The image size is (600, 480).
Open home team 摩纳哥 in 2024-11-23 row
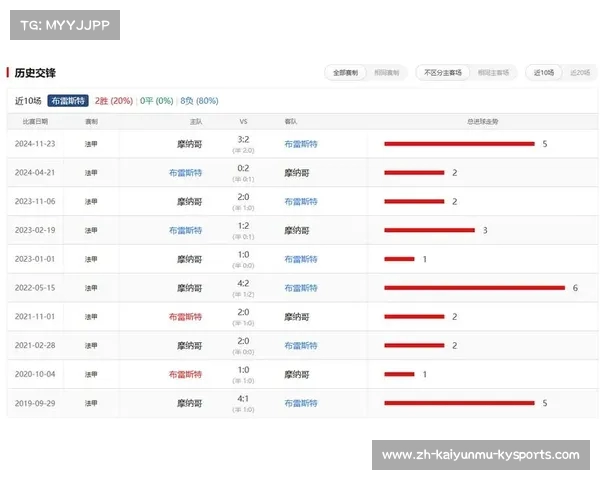click(189, 144)
